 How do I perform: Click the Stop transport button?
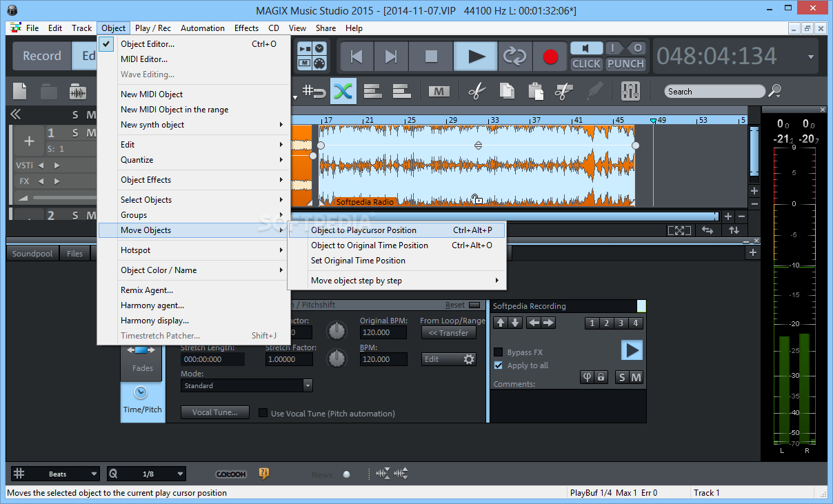click(x=431, y=57)
